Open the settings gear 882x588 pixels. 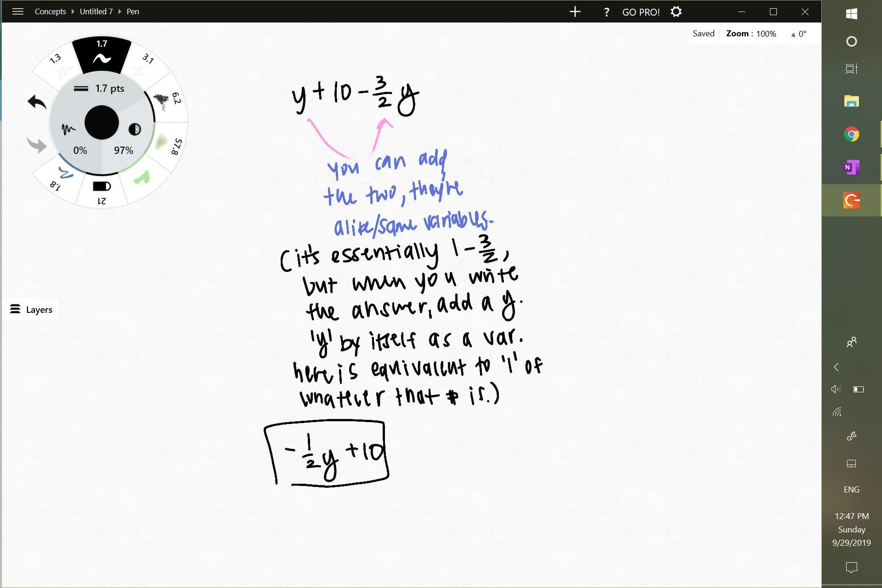[x=676, y=11]
